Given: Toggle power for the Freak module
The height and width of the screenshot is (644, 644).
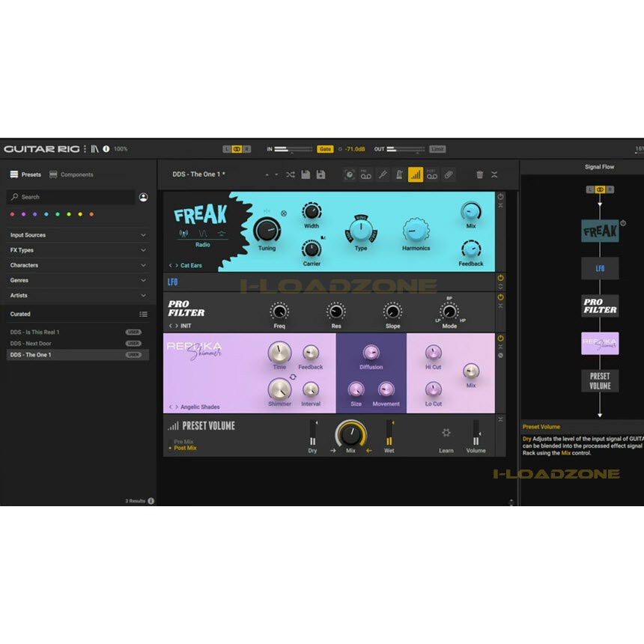Looking at the screenshot, I should coord(501,197).
